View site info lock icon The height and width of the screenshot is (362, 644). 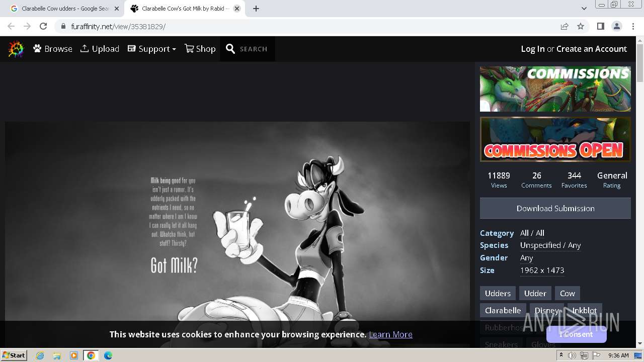63,27
